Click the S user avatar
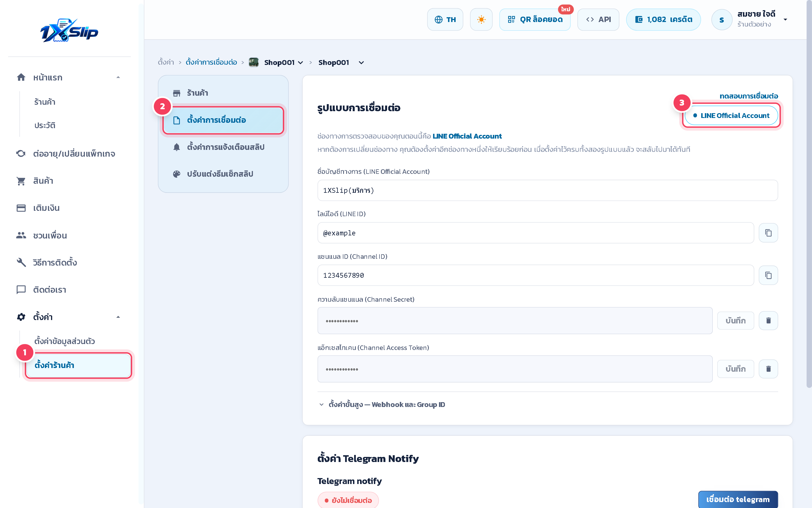The image size is (812, 508). click(x=721, y=19)
